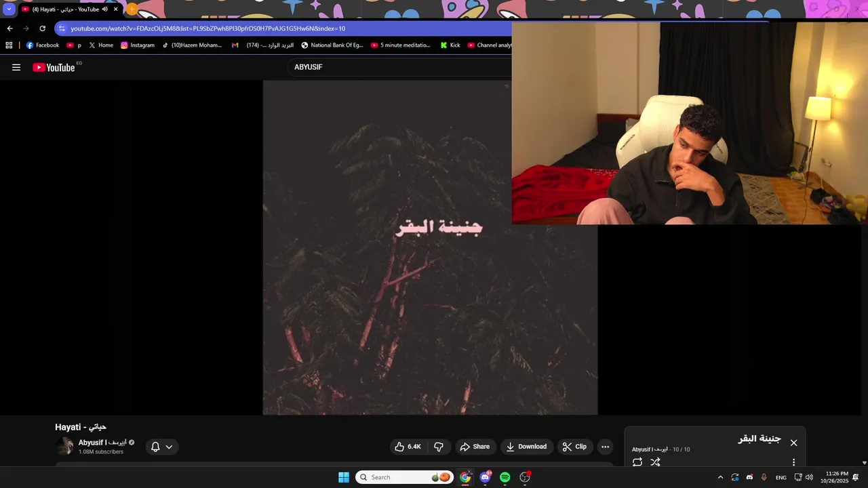Screen dimensions: 868x488
Task: Open the Facebook bookmark
Action: [x=43, y=45]
